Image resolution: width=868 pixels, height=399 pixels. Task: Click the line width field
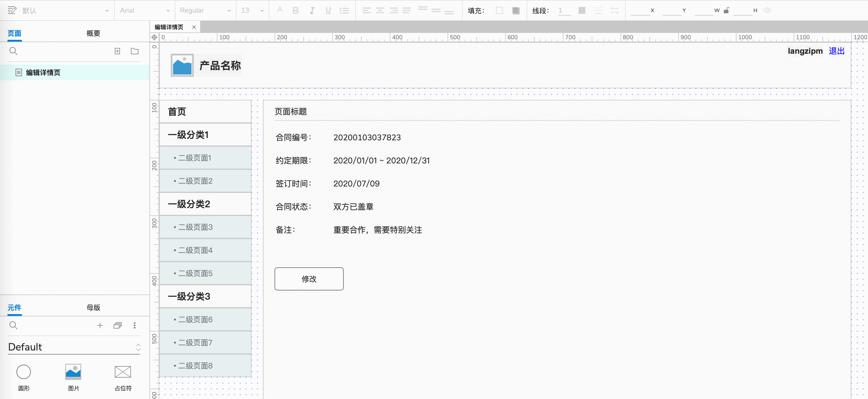click(x=564, y=10)
